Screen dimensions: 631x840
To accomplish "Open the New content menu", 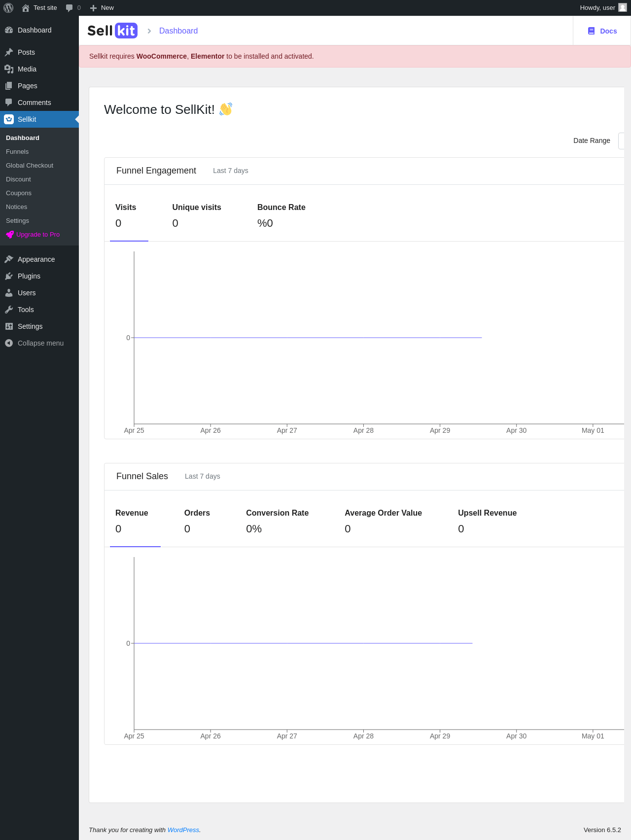I will pyautogui.click(x=102, y=8).
